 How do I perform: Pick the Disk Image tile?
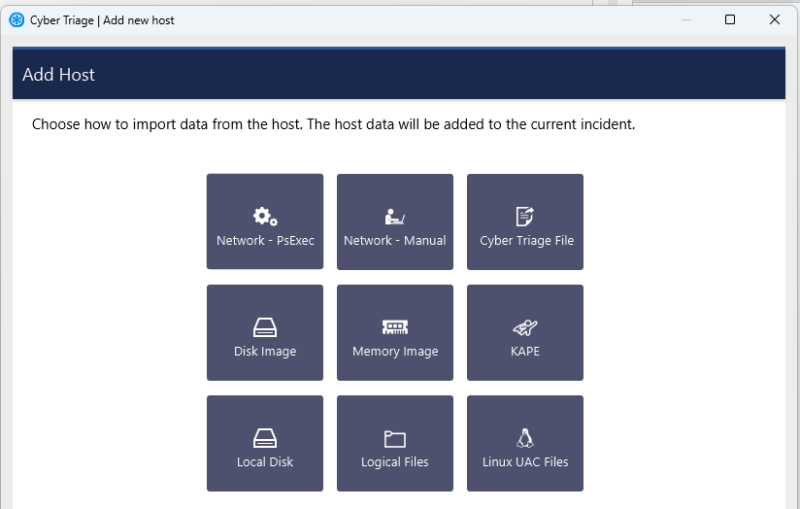click(x=265, y=333)
